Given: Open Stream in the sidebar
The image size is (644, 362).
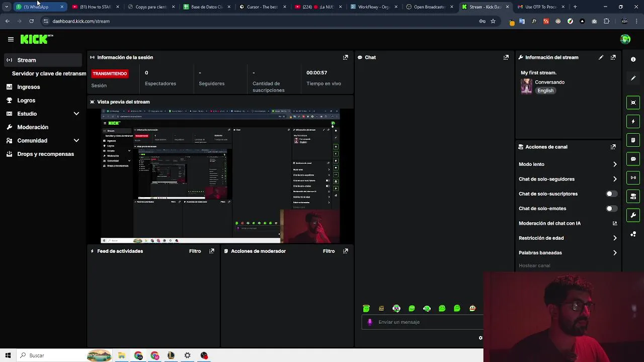Looking at the screenshot, I should click(43, 60).
